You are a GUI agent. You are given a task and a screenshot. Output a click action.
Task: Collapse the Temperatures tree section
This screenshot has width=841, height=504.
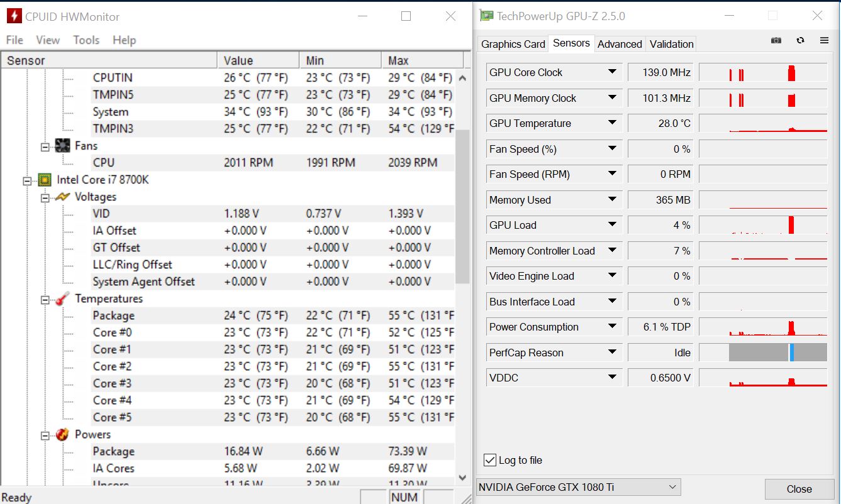pos(45,300)
